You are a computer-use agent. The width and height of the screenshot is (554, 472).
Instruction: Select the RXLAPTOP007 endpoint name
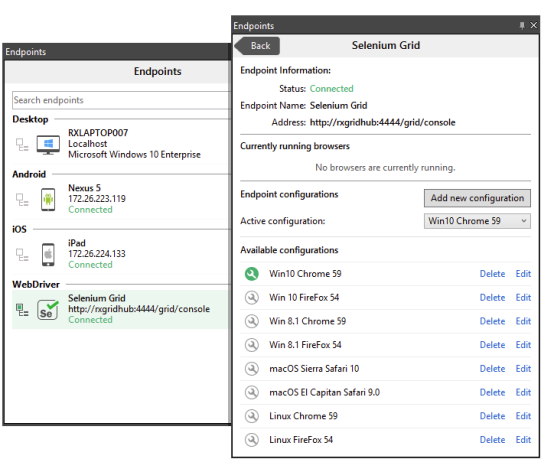(98, 133)
